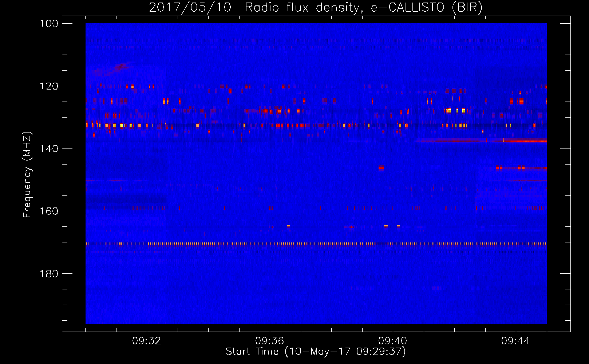
Task: Click the date "2017/05/10" in the title
Action: pyautogui.click(x=190, y=7)
